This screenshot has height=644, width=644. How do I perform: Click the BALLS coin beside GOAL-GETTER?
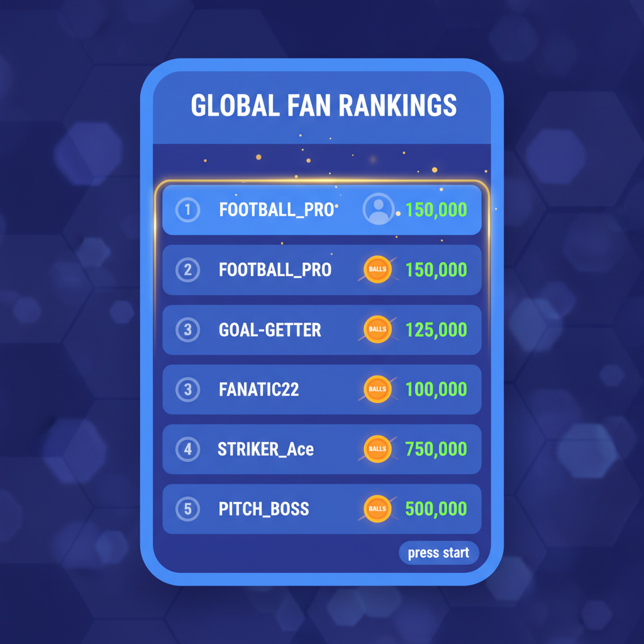(378, 330)
